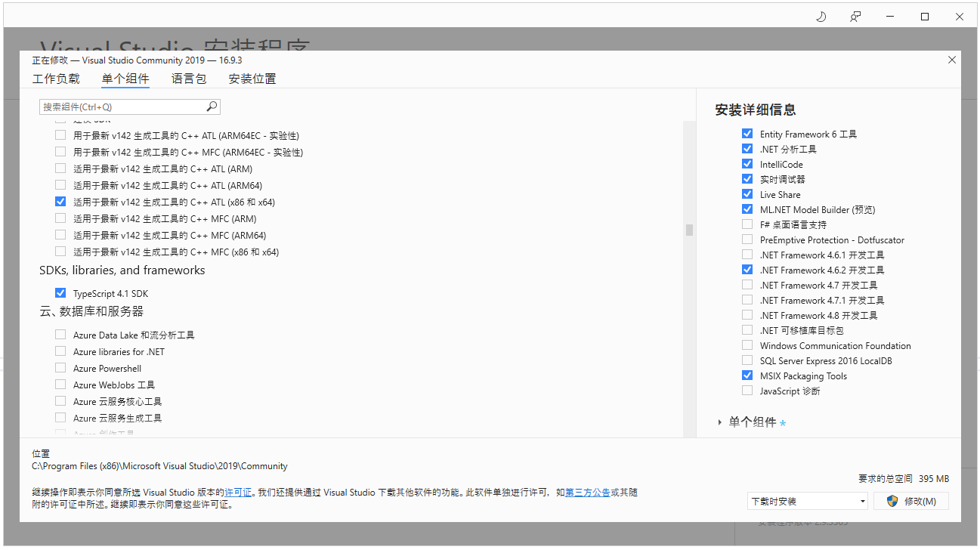Check .NET Framework 4.7 开发工具
980x550 pixels.
click(747, 285)
